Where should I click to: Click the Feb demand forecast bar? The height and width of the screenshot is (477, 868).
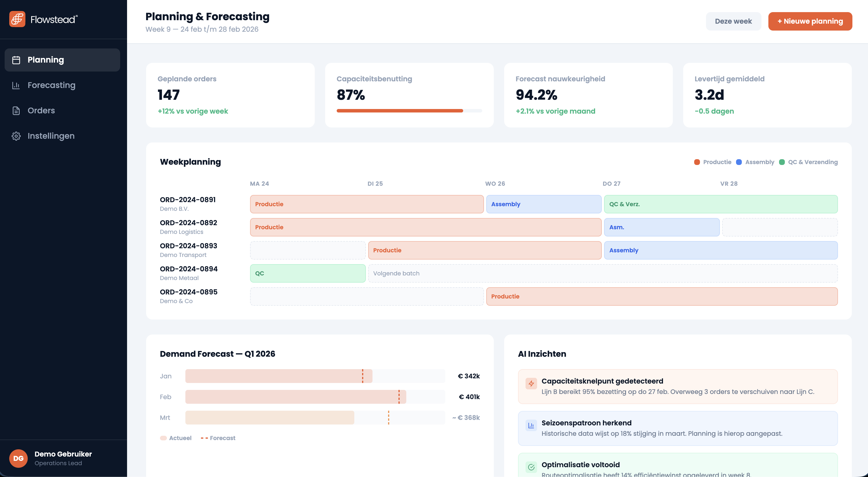[295, 397]
